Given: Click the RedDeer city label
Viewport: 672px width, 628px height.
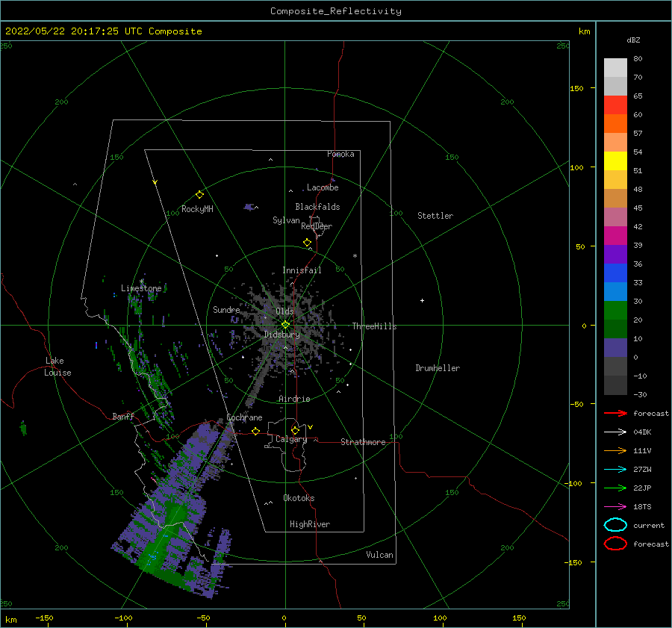Looking at the screenshot, I should [317, 226].
